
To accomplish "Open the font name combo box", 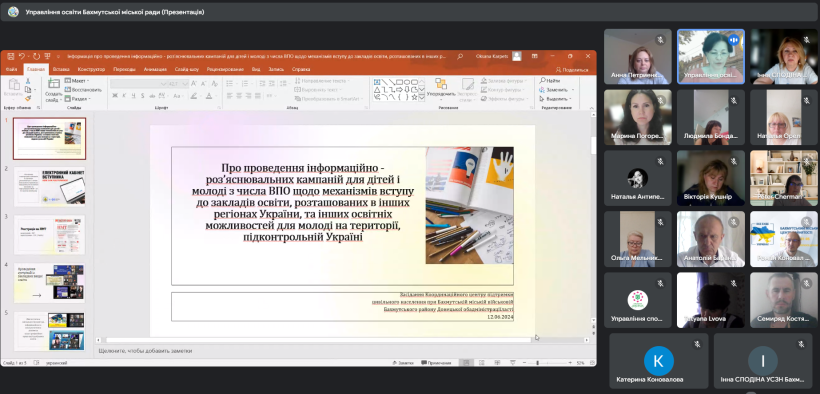I will [x=139, y=83].
